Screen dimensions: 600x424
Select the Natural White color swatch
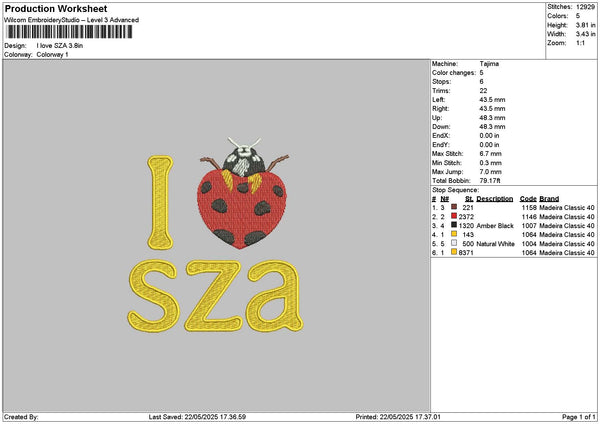point(454,243)
